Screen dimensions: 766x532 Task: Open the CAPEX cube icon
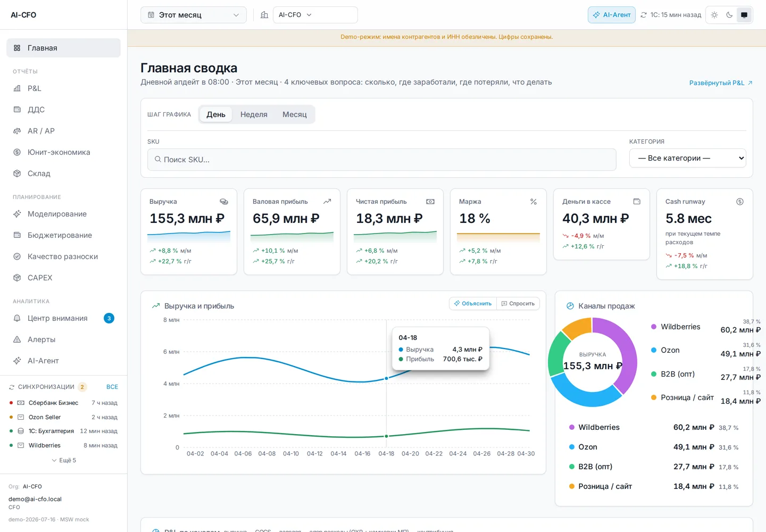pyautogui.click(x=17, y=278)
